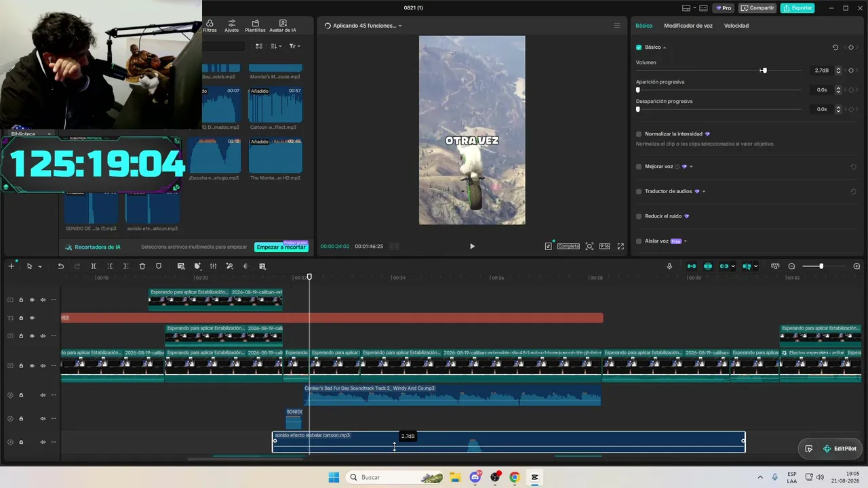Click the split clip tool icon
Screen dimensions: 868x488
coord(94,266)
